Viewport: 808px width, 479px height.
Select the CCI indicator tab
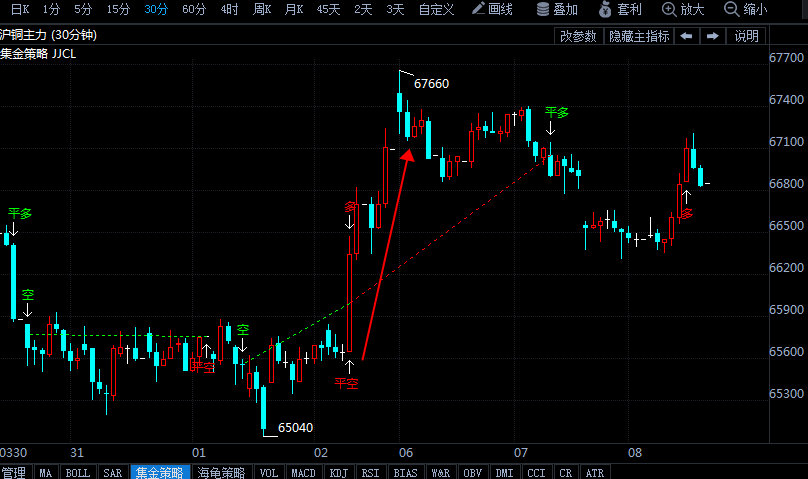click(x=536, y=472)
